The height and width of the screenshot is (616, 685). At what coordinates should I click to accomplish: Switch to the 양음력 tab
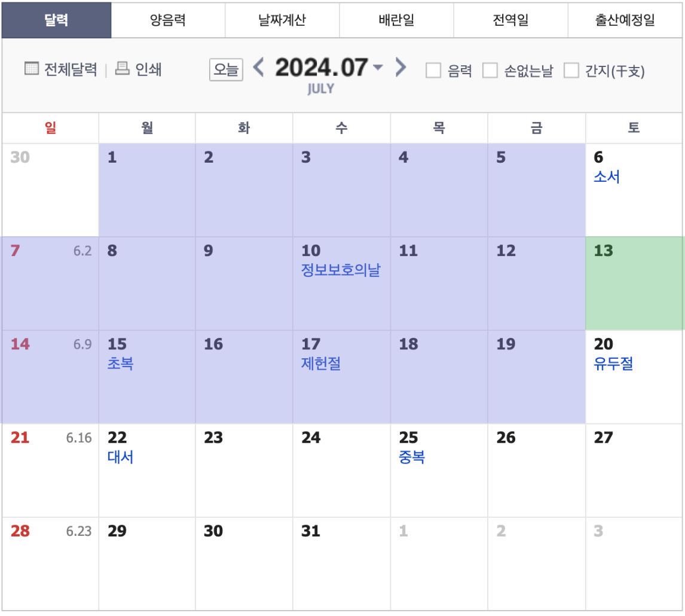click(167, 20)
